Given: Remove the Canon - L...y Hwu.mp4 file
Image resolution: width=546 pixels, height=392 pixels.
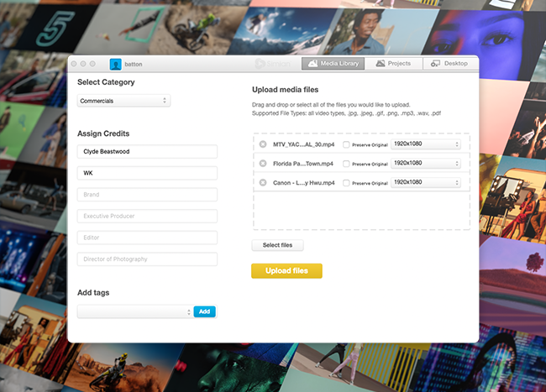Looking at the screenshot, I should pyautogui.click(x=263, y=182).
